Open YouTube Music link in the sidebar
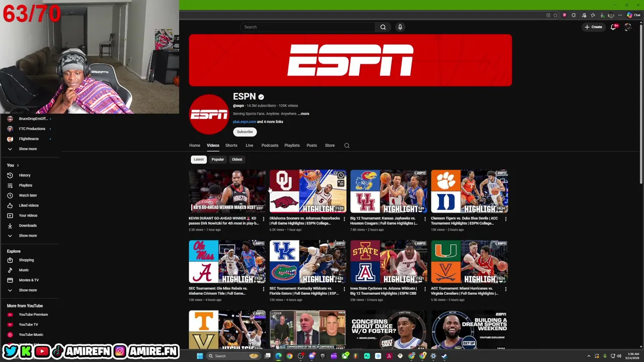 point(30,334)
